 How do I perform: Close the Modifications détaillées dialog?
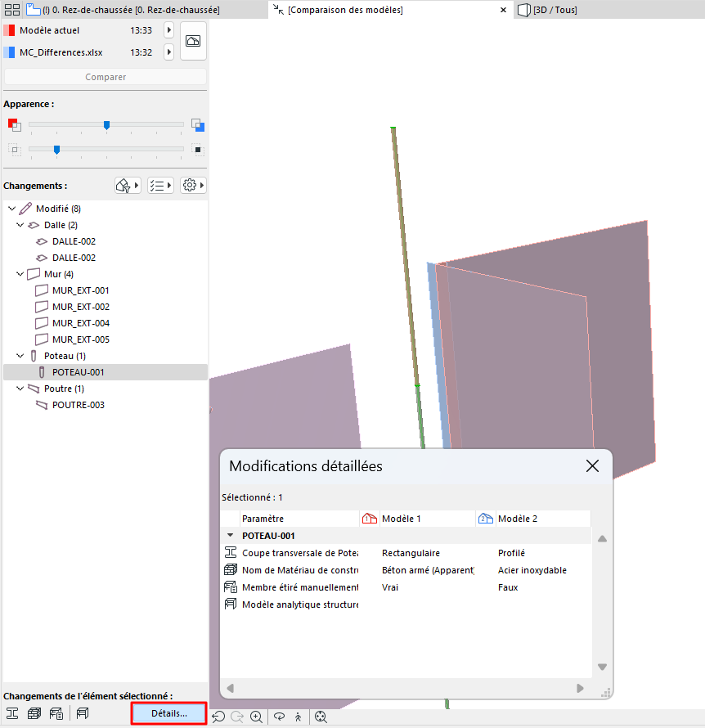click(x=592, y=466)
